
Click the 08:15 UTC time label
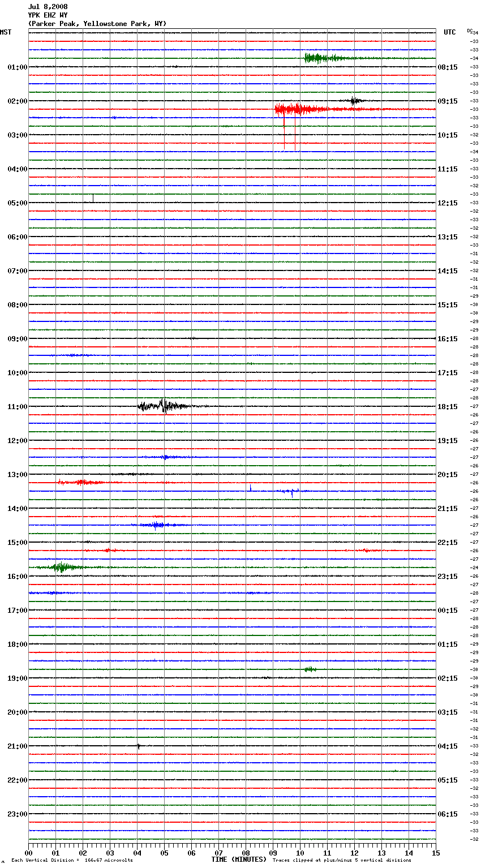(448, 67)
